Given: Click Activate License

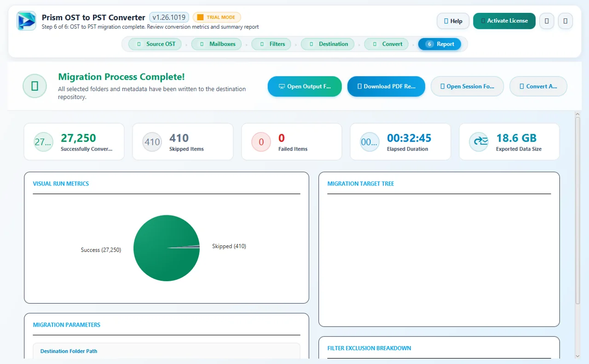Looking at the screenshot, I should pos(504,21).
